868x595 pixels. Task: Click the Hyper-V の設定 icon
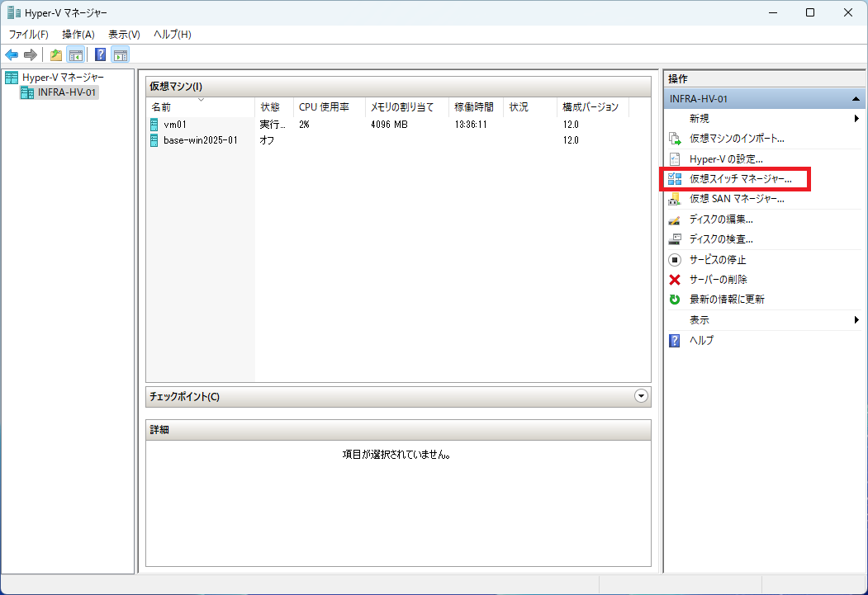point(674,158)
